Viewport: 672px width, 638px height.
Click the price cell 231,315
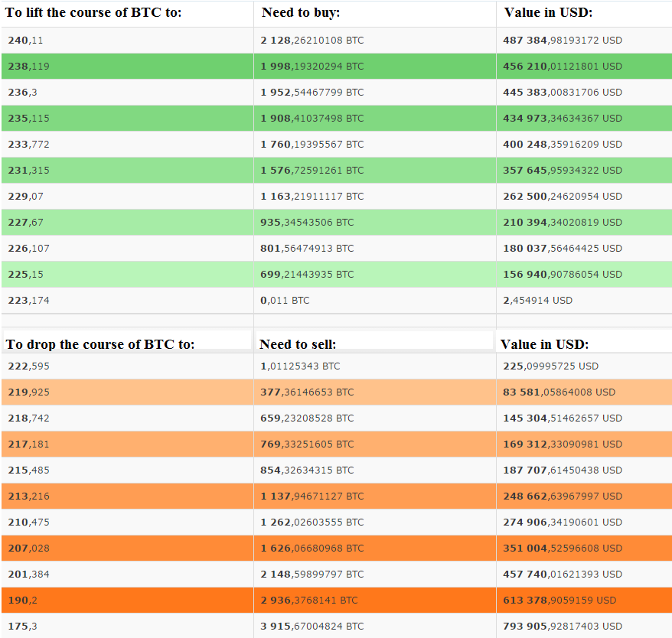(x=29, y=171)
